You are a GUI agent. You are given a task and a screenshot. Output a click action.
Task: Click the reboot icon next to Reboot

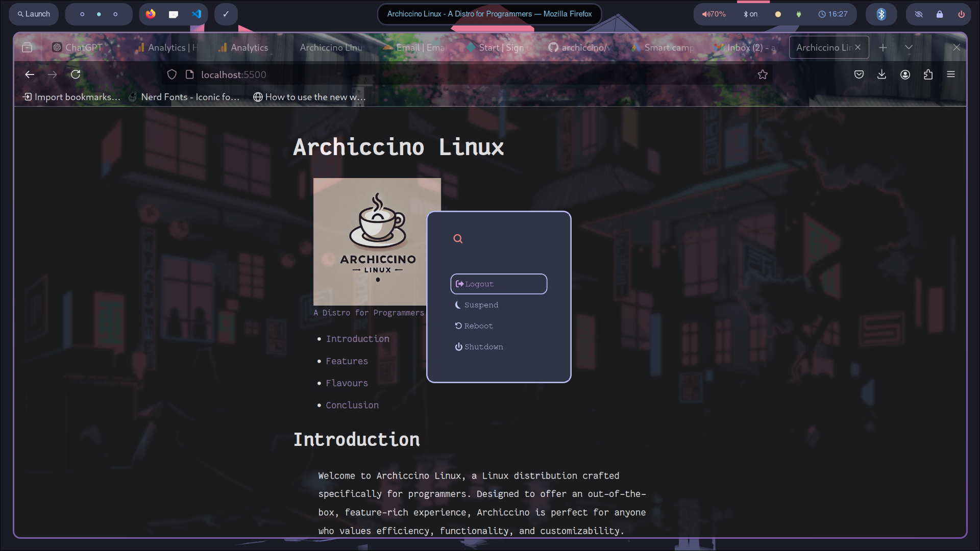pos(458,325)
